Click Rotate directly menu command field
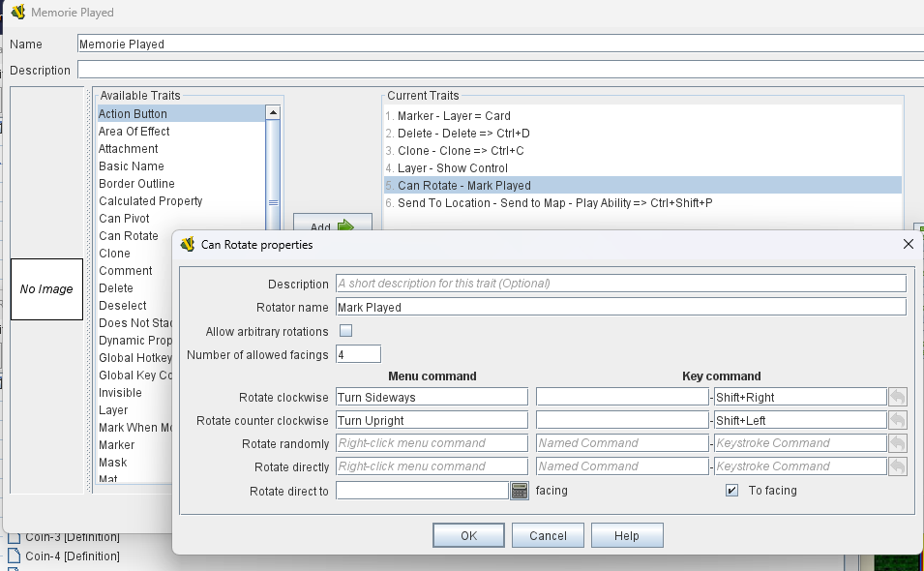 tap(432, 466)
